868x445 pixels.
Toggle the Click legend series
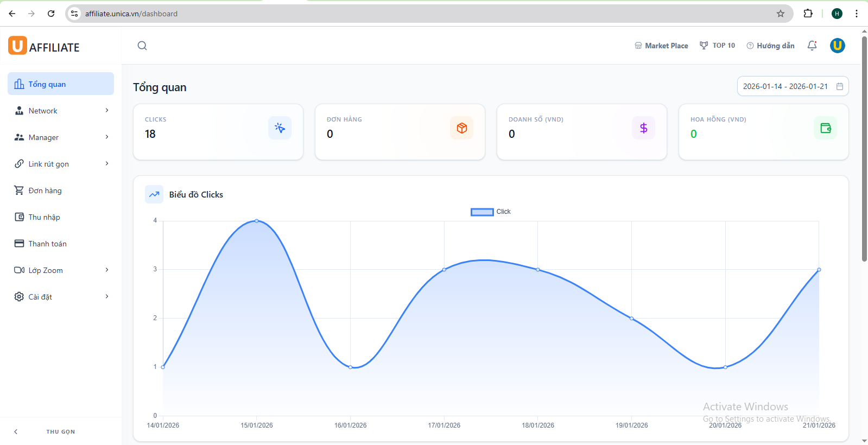[x=490, y=212]
